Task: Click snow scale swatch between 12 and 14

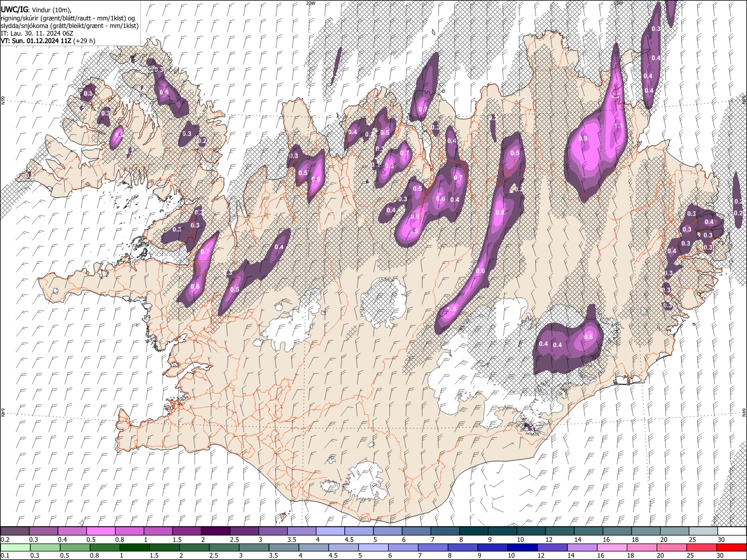Action: tap(560, 531)
